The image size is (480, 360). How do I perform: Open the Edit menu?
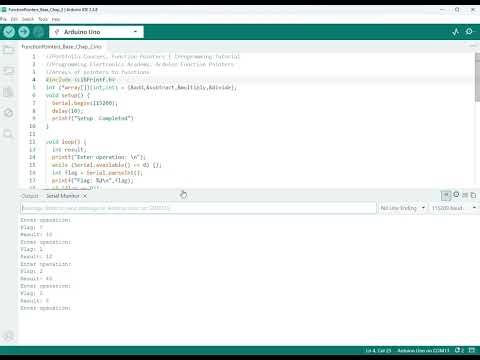click(14, 19)
